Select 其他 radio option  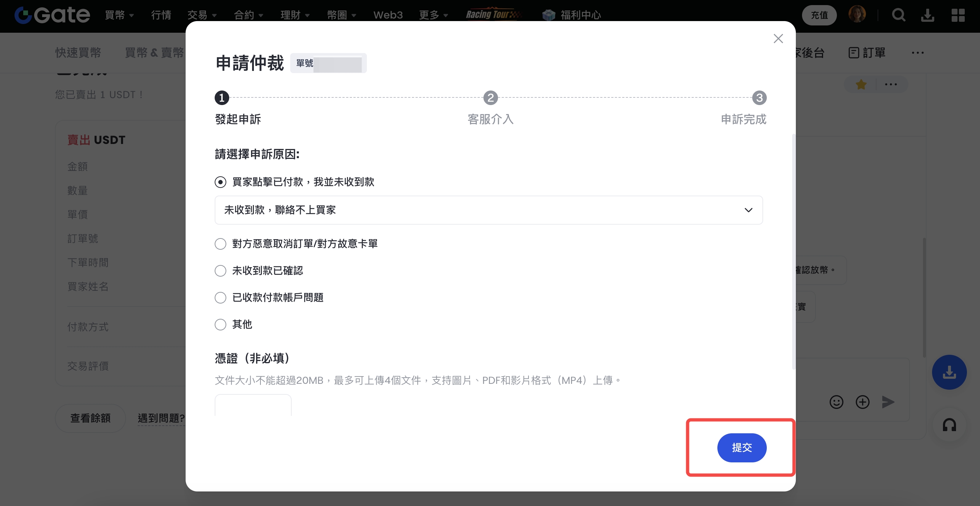[220, 324]
